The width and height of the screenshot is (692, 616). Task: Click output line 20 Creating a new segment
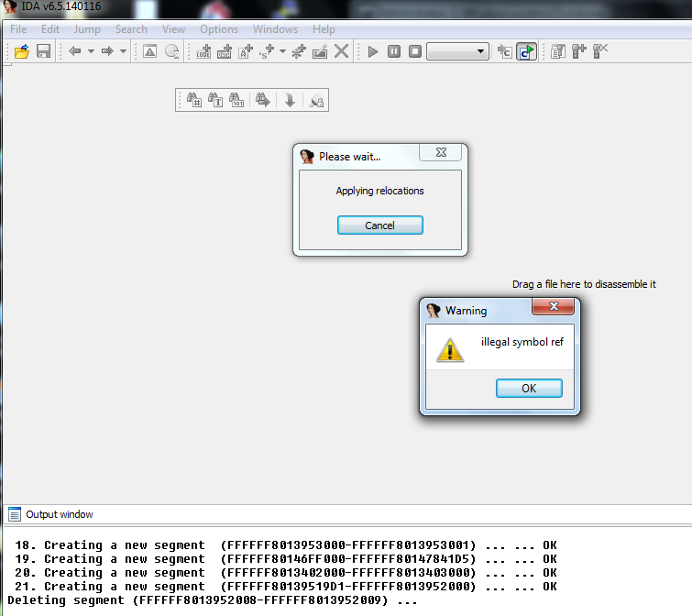[x=286, y=573]
